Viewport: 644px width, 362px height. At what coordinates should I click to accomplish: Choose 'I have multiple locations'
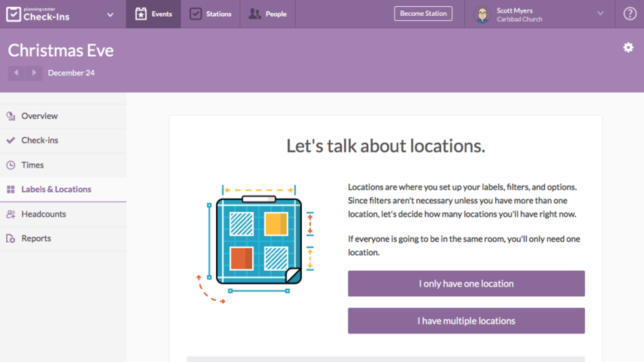tap(466, 320)
